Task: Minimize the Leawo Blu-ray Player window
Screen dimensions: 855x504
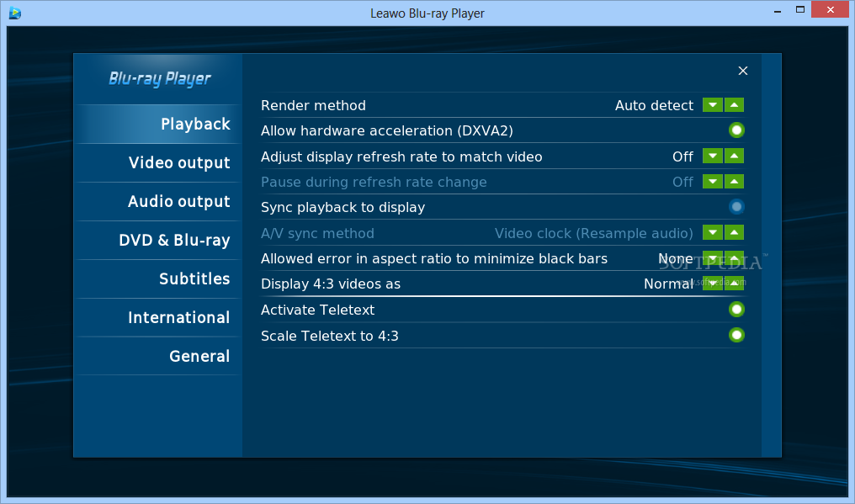Action: tap(778, 10)
